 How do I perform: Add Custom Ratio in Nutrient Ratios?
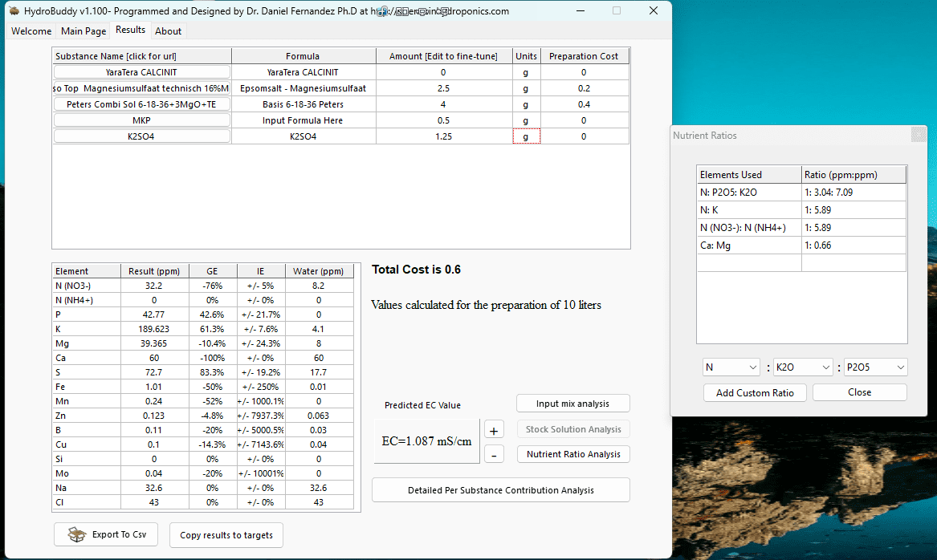[x=755, y=393]
